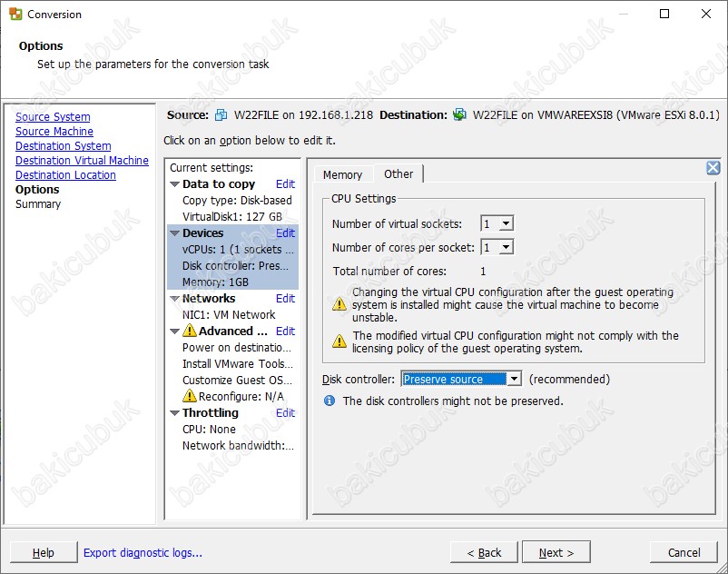Select Memory: 1GB row

[x=215, y=282]
